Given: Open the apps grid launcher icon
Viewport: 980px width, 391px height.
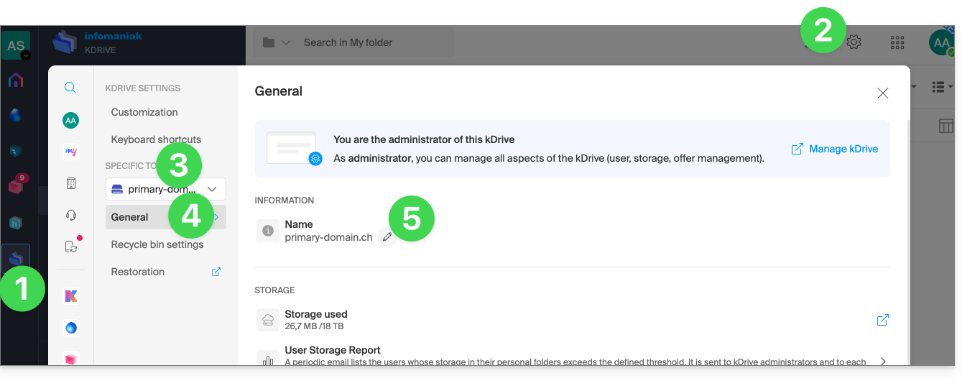Looking at the screenshot, I should [x=897, y=42].
